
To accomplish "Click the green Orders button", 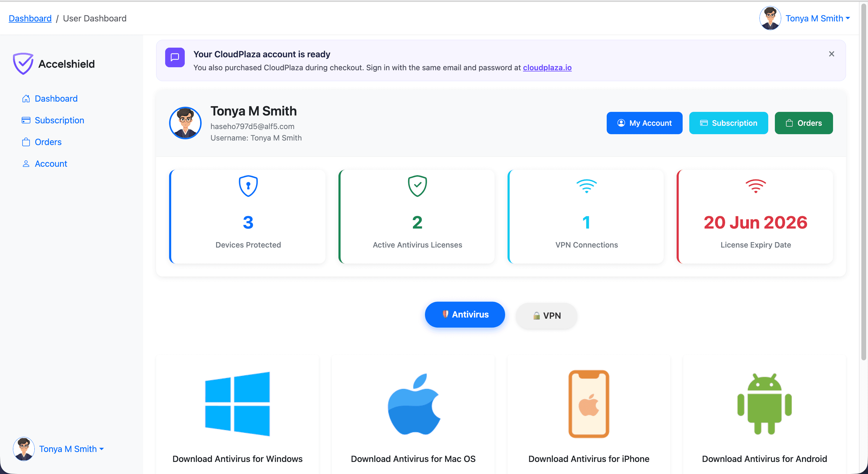I will (804, 123).
